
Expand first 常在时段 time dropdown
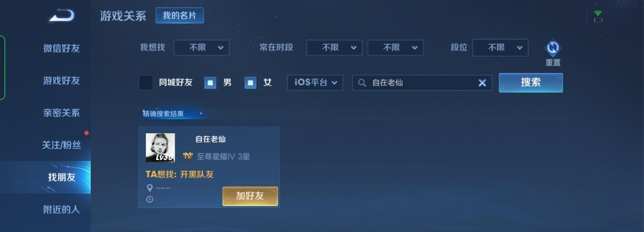click(x=334, y=48)
